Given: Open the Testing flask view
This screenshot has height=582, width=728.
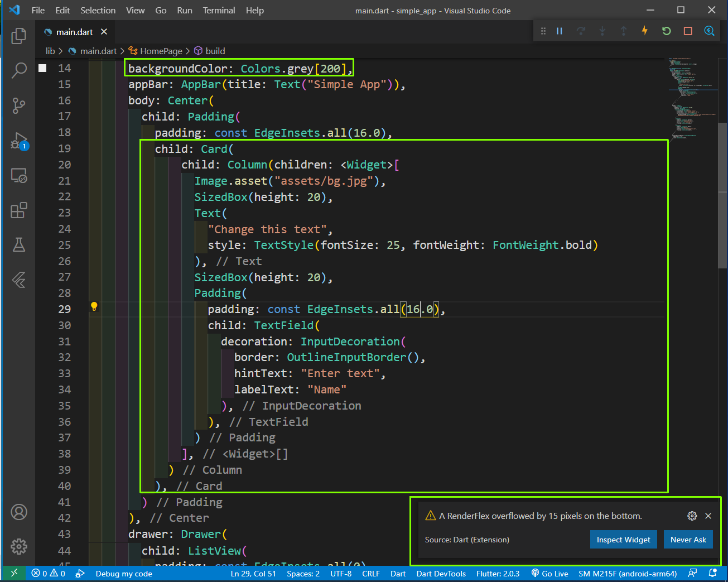Looking at the screenshot, I should point(19,245).
